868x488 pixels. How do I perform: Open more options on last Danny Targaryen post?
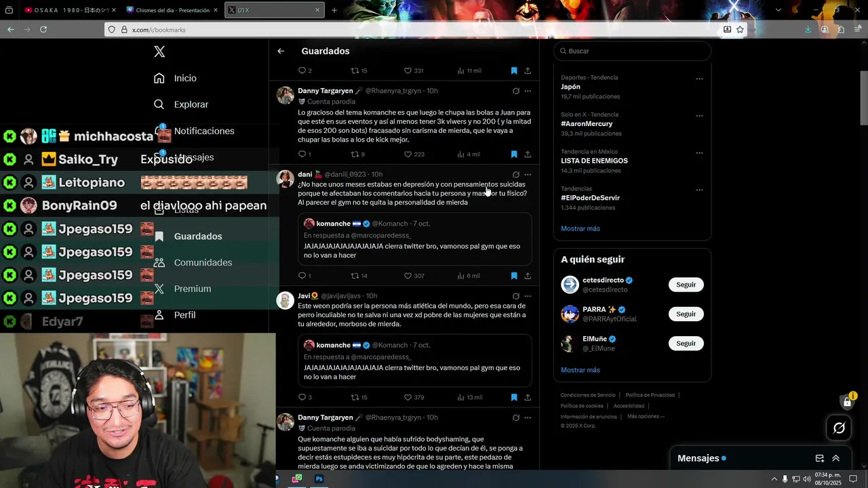(x=528, y=418)
